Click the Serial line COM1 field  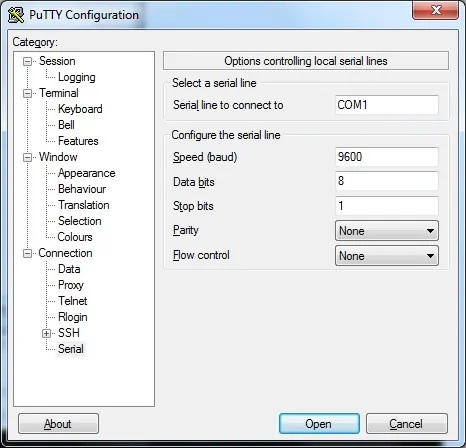point(387,105)
